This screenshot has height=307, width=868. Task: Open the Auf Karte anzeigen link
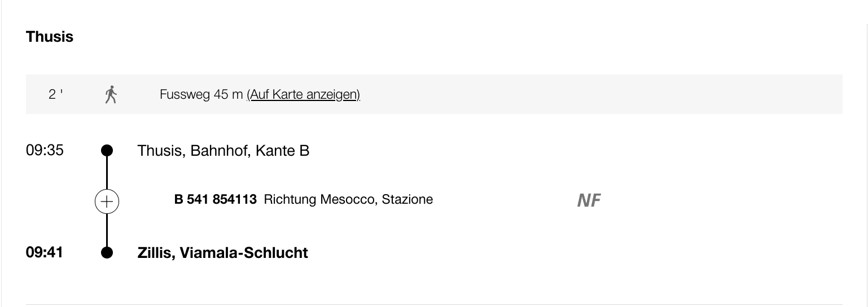[x=304, y=94]
